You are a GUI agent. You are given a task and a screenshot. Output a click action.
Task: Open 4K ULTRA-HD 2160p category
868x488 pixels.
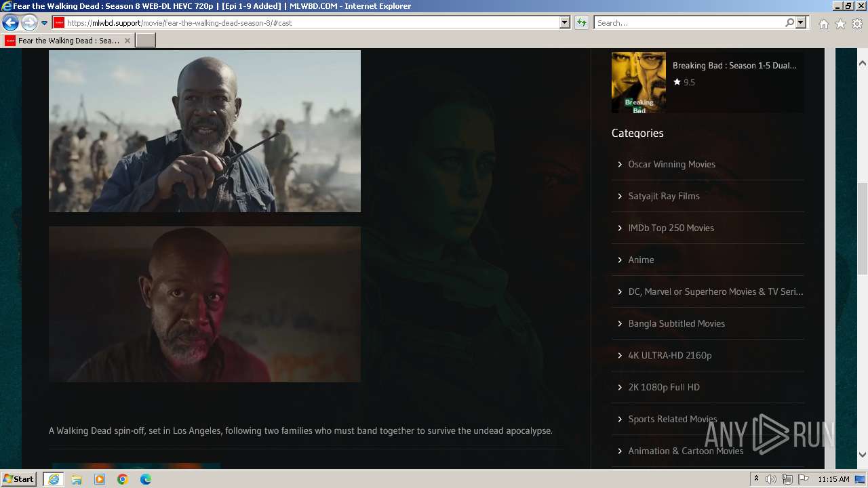(x=670, y=355)
